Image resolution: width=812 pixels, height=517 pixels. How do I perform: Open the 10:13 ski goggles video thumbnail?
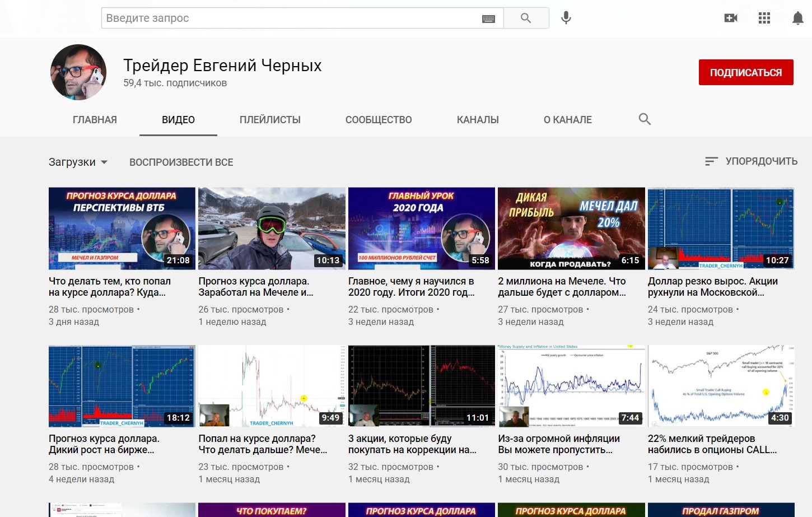tap(272, 229)
